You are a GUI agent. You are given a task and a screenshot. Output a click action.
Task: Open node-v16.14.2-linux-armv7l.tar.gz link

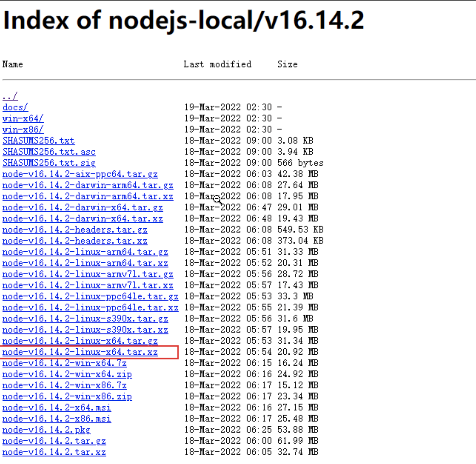click(x=88, y=274)
